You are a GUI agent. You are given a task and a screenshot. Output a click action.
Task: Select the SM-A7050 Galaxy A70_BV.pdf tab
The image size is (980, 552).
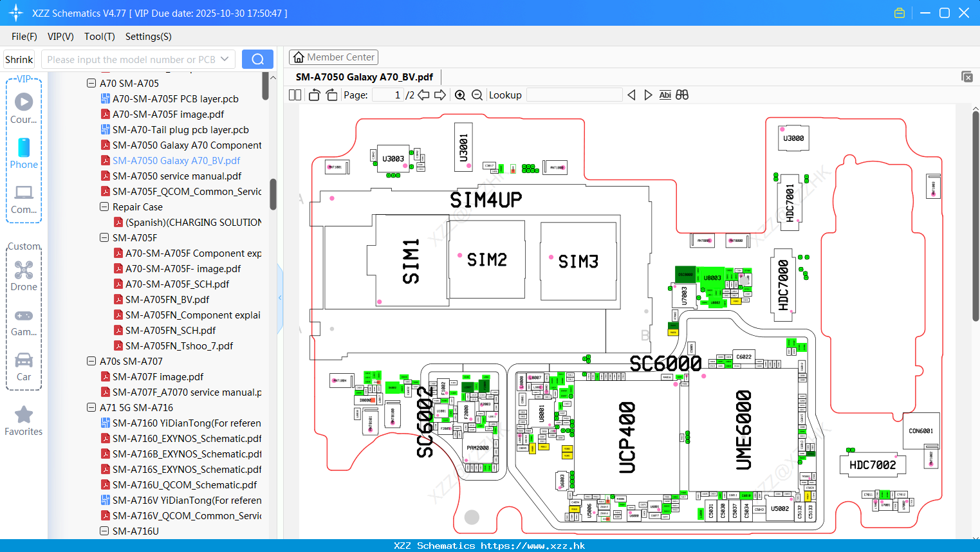[364, 77]
